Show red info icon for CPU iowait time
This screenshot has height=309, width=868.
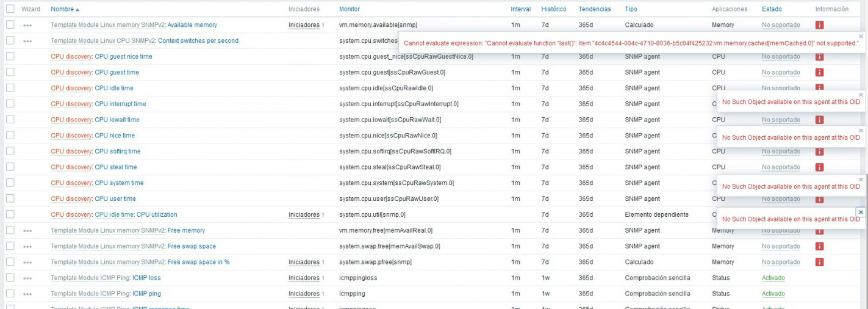(819, 120)
